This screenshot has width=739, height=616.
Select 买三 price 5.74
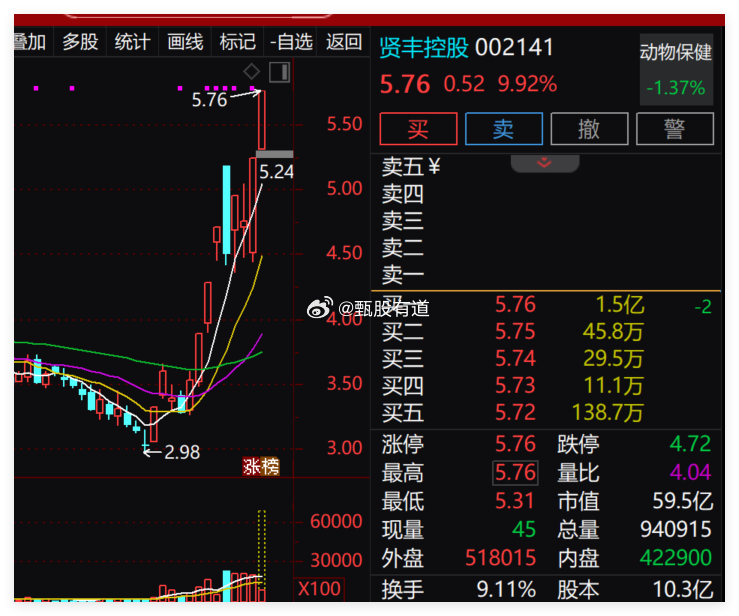(515, 359)
